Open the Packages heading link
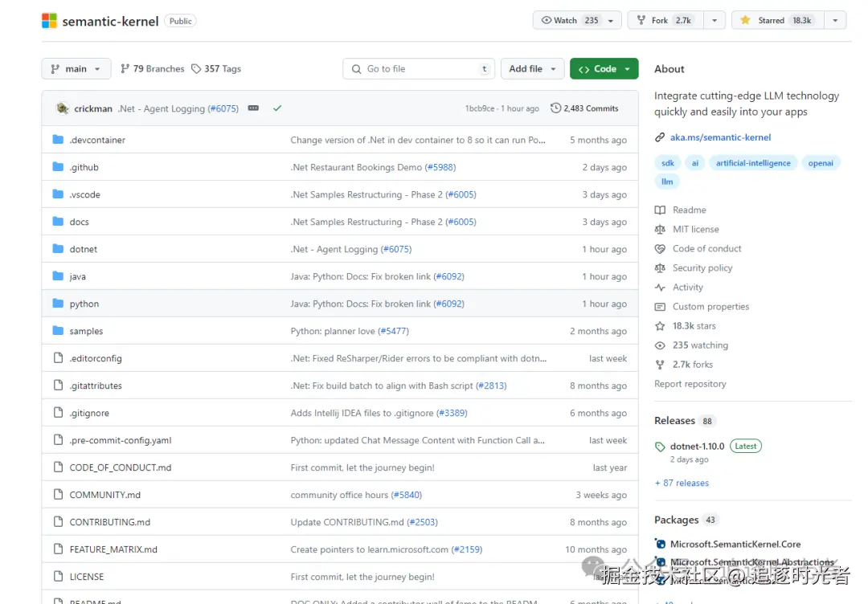This screenshot has height=604, width=868. (x=676, y=520)
